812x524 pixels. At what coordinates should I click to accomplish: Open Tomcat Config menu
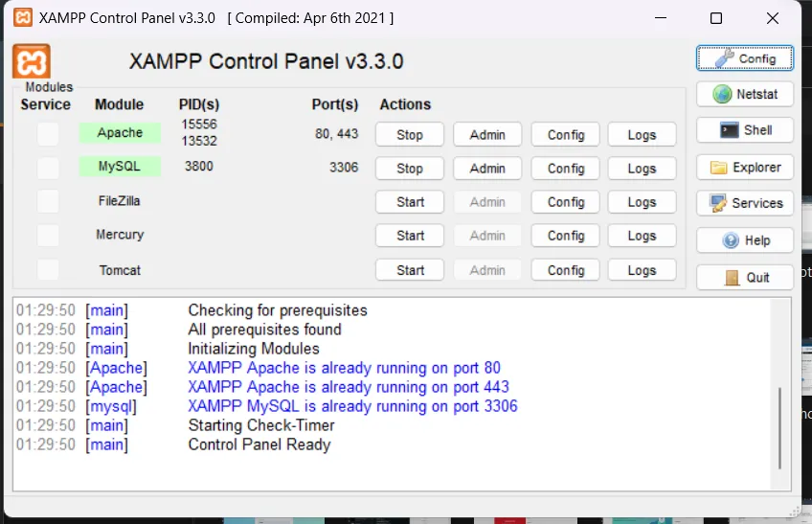pyautogui.click(x=566, y=270)
